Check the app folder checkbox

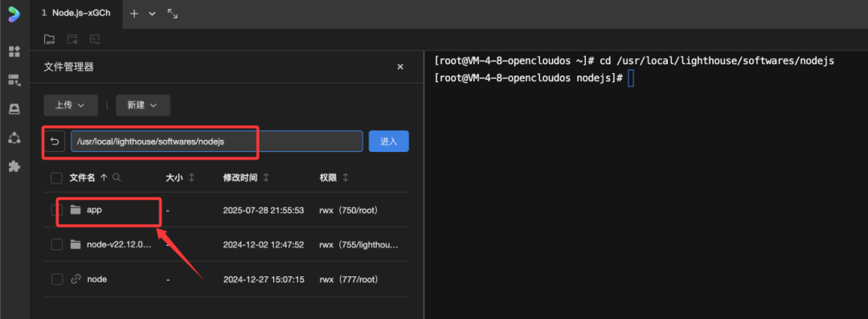[x=56, y=210]
